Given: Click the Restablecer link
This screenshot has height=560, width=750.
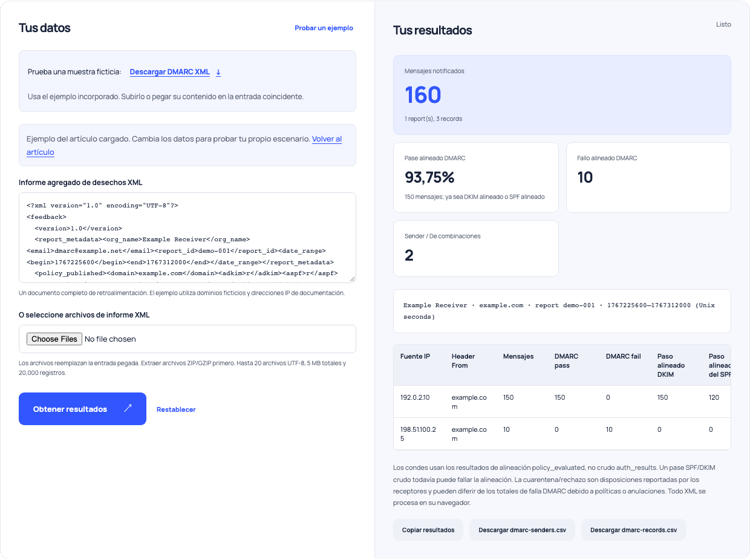Looking at the screenshot, I should 176,409.
